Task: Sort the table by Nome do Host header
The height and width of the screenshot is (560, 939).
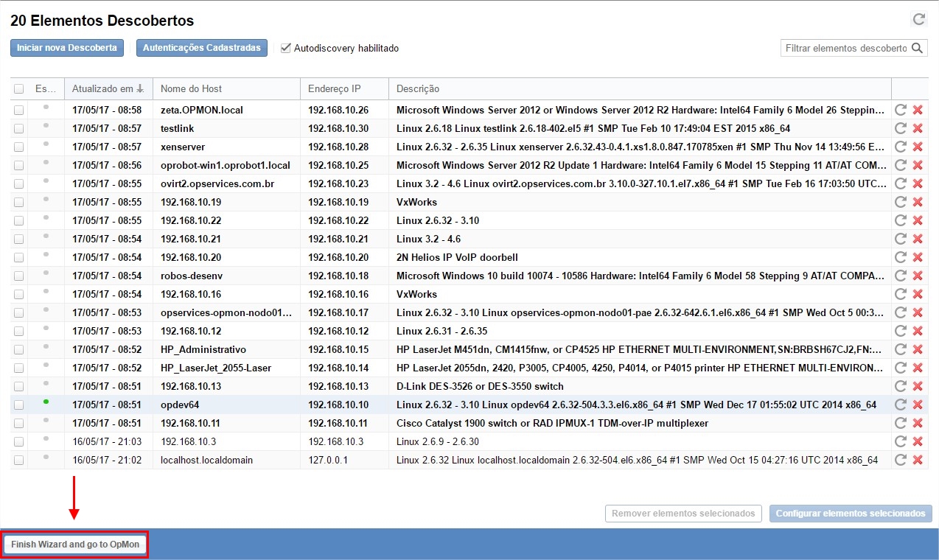Action: [x=191, y=89]
